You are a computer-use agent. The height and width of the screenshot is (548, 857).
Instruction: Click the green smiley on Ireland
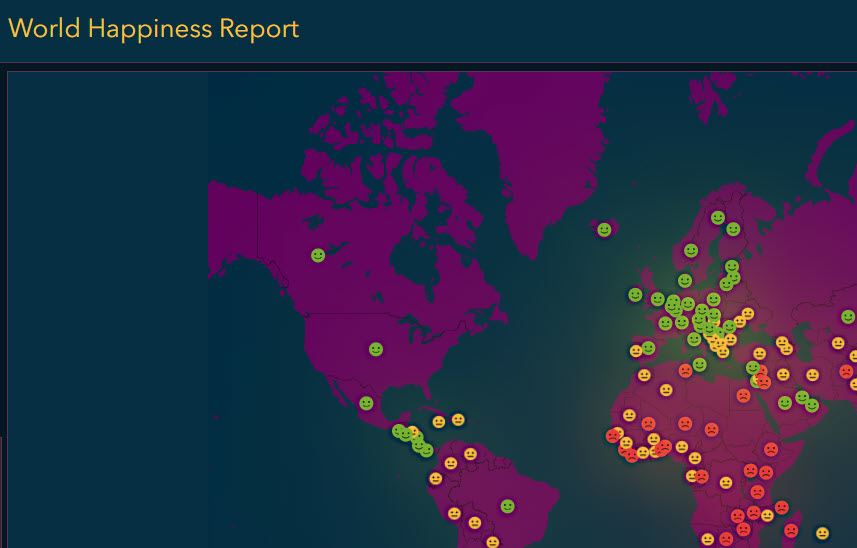[635, 295]
